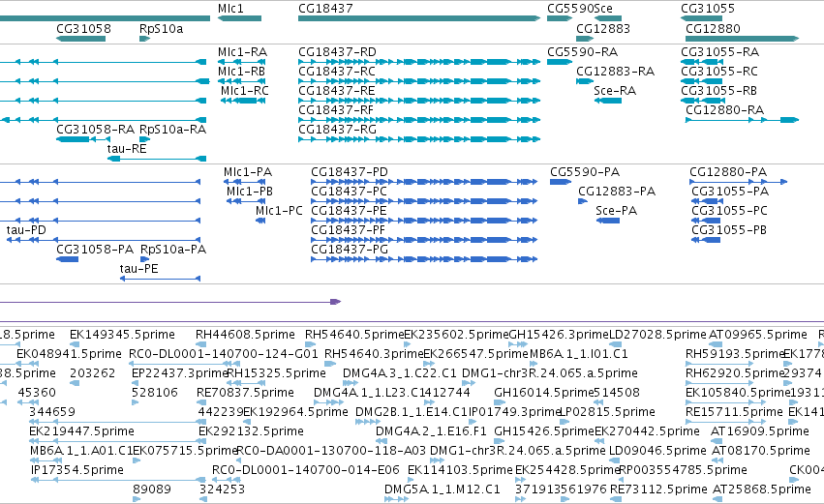Click the CG18437-RE transcript label
The height and width of the screenshot is (504, 824).
coord(337,91)
